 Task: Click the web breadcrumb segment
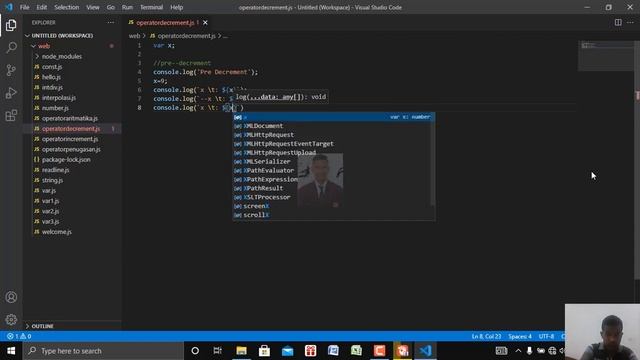pyautogui.click(x=134, y=36)
